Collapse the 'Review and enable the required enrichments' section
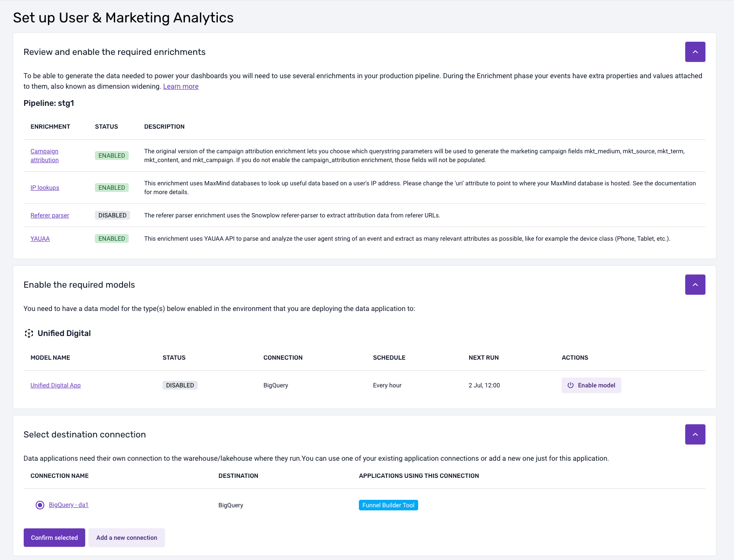This screenshot has height=560, width=734. click(x=695, y=52)
